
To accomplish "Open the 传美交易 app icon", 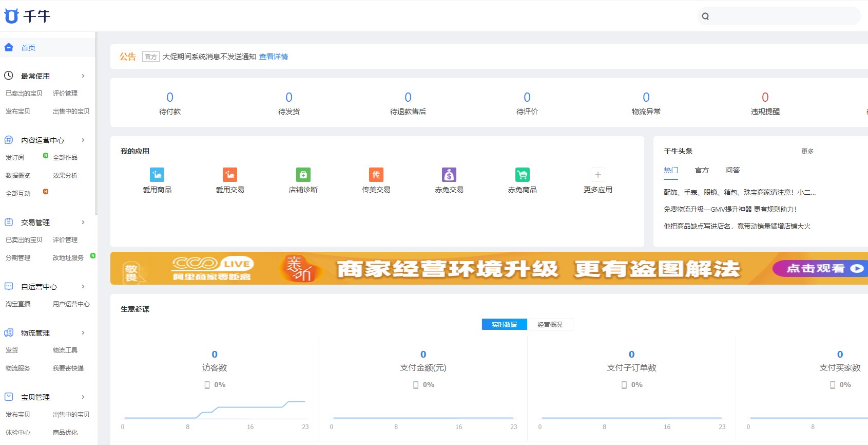I will (x=376, y=175).
